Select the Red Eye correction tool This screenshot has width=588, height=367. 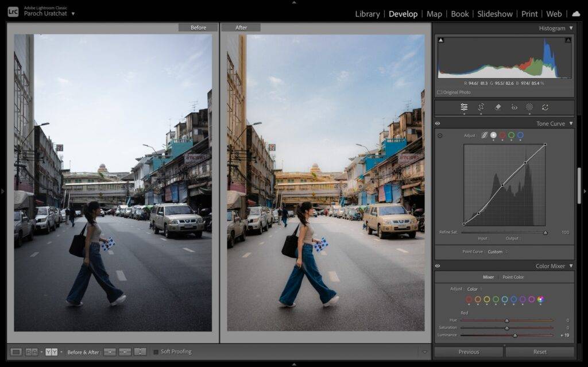click(514, 107)
